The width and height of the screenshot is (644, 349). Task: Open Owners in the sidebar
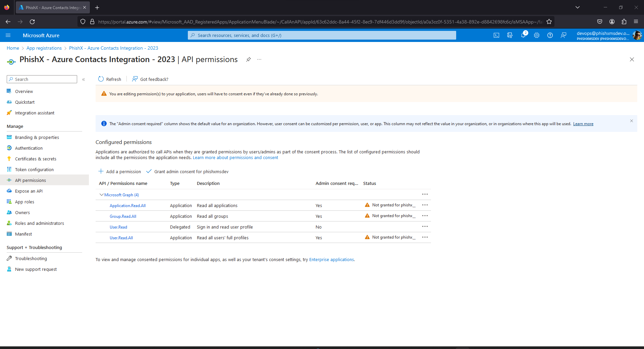point(22,212)
